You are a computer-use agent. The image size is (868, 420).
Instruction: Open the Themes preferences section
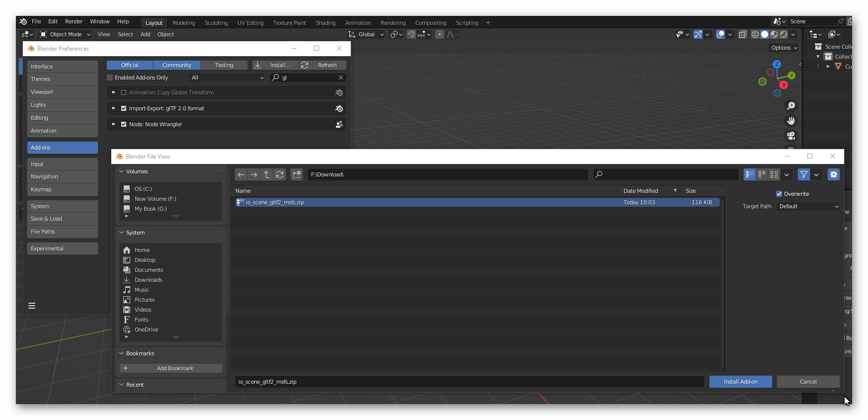63,79
